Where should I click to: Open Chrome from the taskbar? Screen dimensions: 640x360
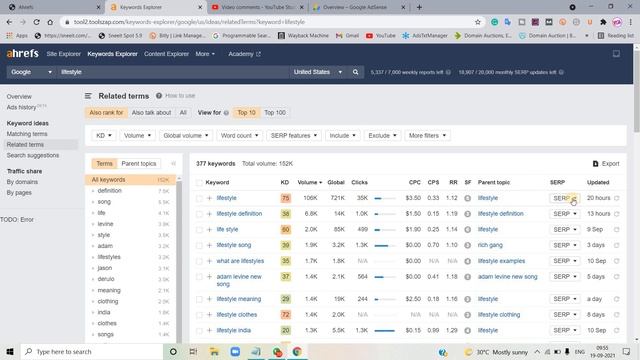click(297, 351)
